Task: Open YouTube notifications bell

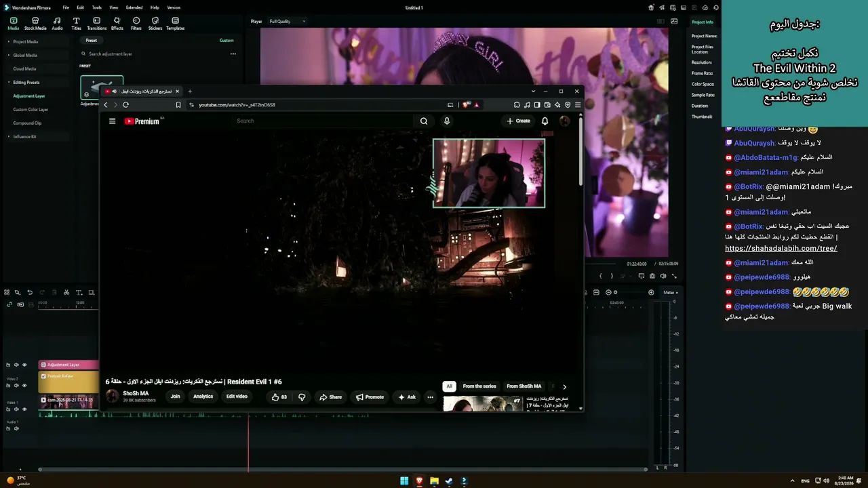Action: click(x=545, y=121)
